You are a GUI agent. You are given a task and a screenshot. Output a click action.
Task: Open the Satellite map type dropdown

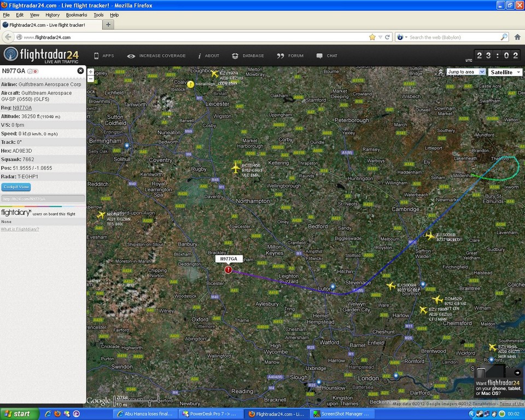tap(505, 72)
